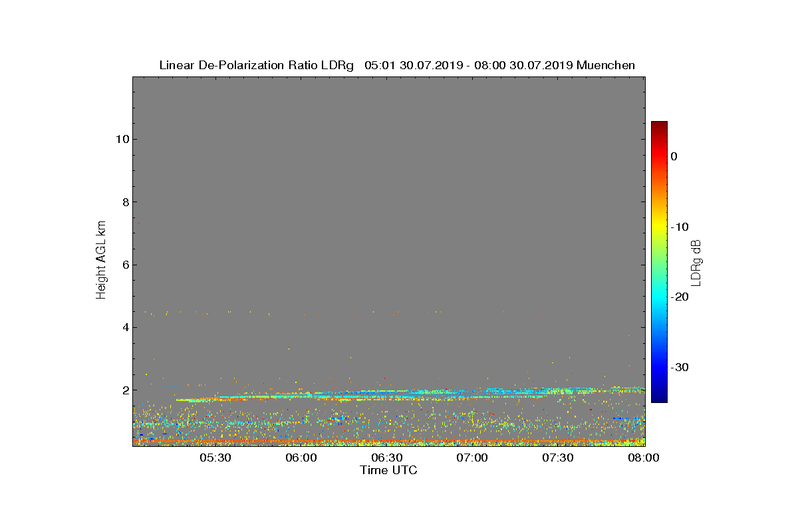798x532 pixels.
Task: Click the plot title text
Action: (397, 65)
